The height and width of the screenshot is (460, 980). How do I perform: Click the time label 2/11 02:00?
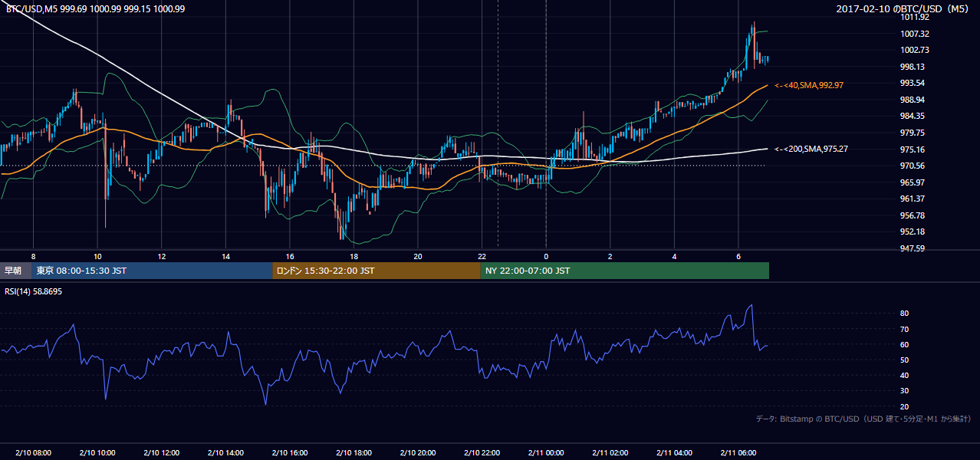[x=610, y=453]
